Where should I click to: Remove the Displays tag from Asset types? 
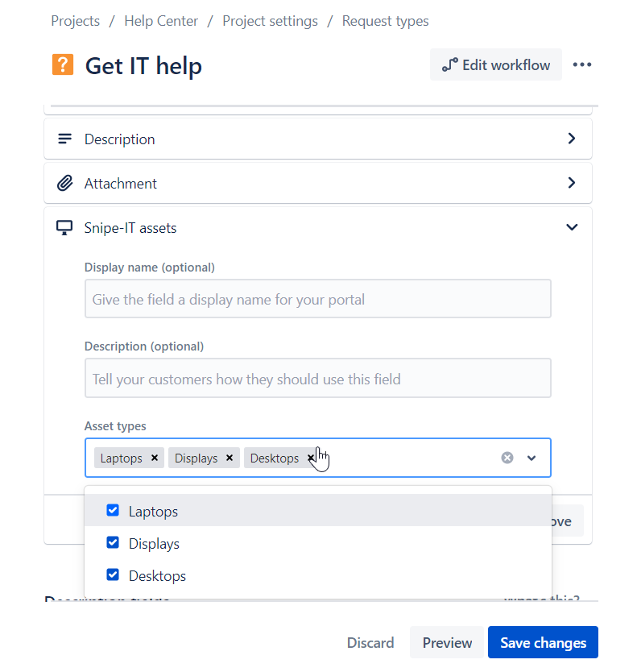230,458
